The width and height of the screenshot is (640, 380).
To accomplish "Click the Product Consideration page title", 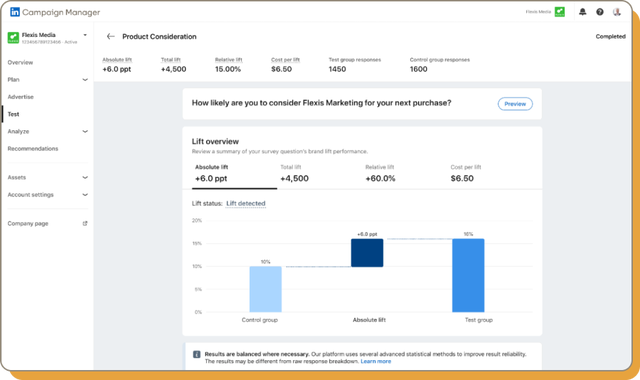I will [159, 37].
